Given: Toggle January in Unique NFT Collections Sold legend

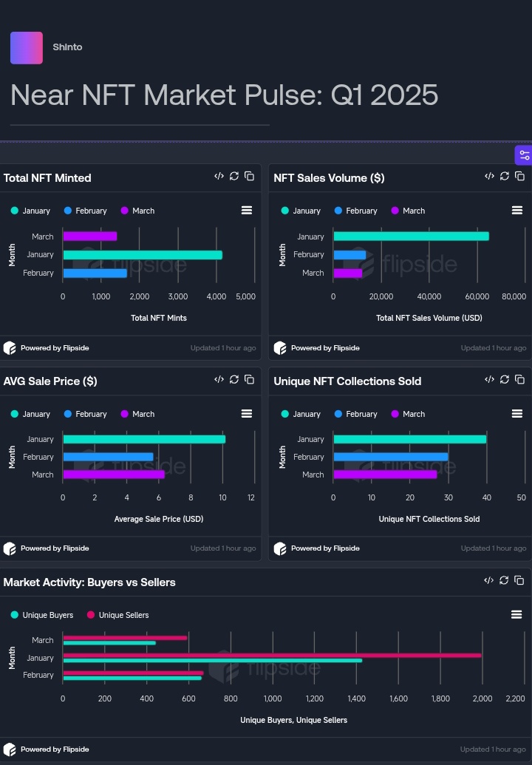Looking at the screenshot, I should (301, 414).
